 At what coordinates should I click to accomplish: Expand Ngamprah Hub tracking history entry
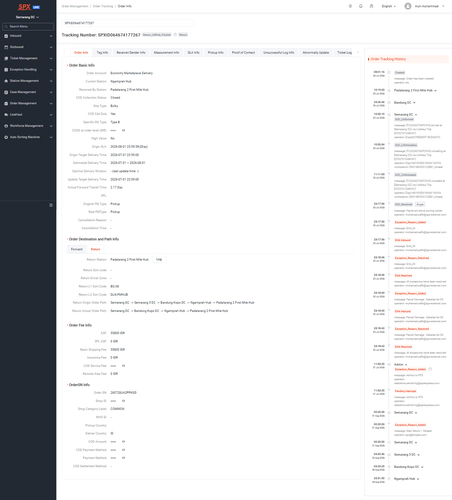tap(418, 479)
